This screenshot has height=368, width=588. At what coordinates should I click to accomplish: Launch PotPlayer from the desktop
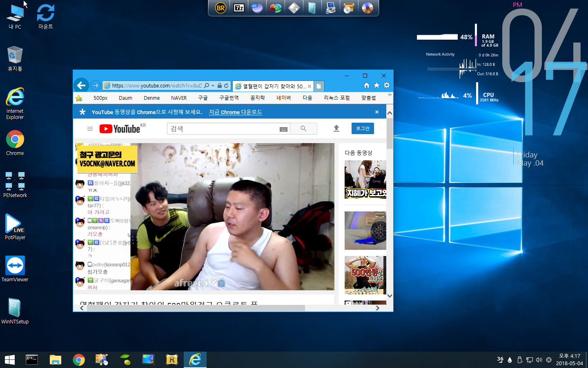(15, 227)
